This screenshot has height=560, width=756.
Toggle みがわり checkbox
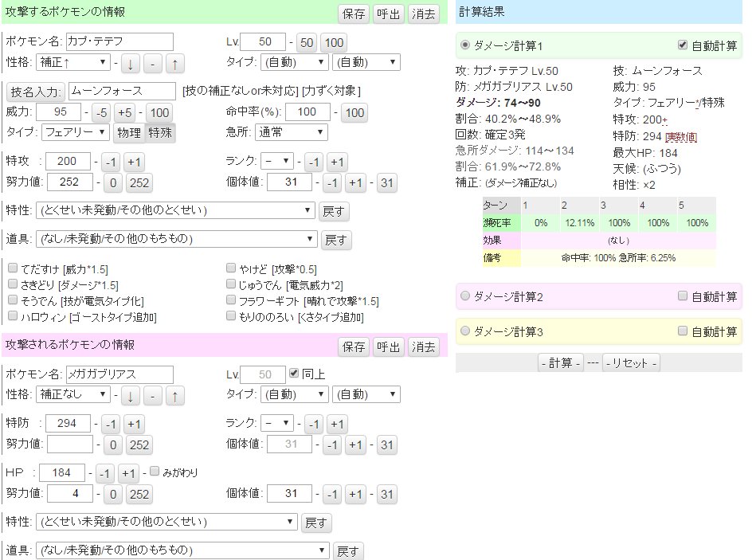point(155,471)
